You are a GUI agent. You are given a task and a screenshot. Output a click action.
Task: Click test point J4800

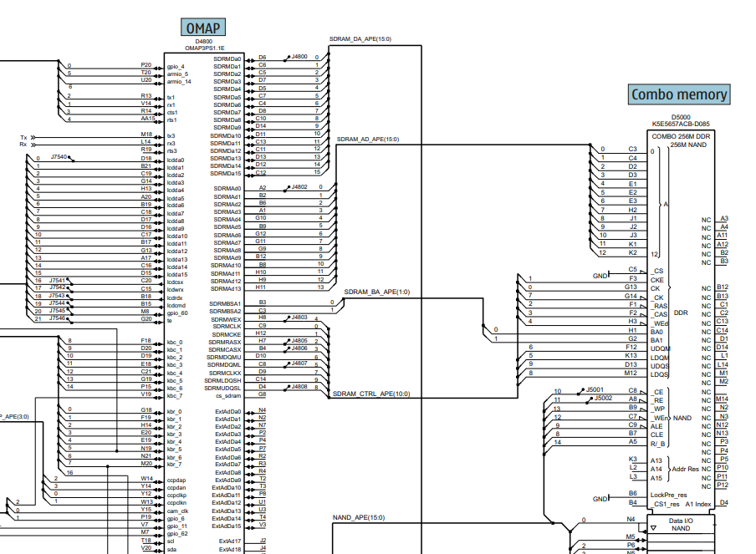click(299, 56)
